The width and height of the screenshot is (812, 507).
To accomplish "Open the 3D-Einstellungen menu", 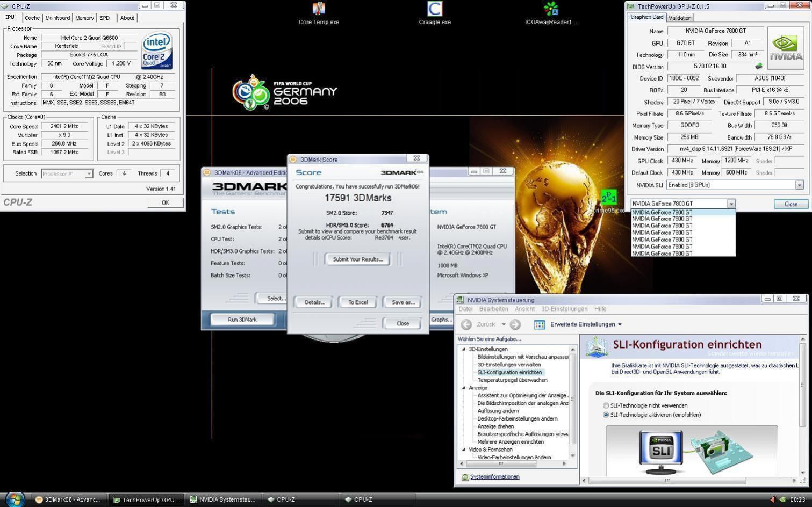I will coord(564,309).
